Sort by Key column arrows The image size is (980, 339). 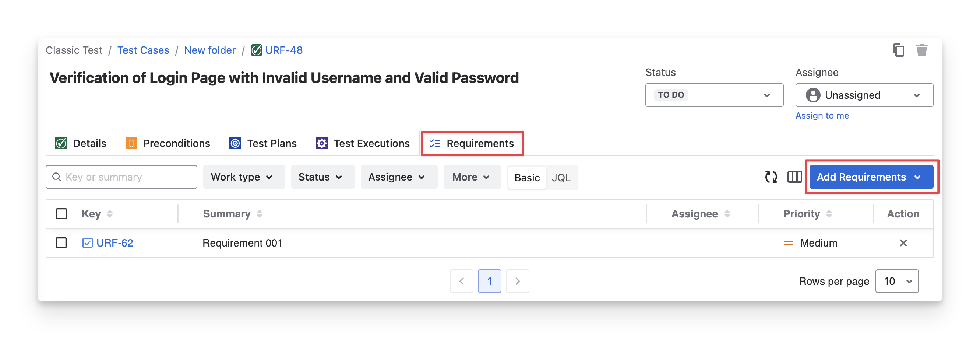click(x=110, y=214)
